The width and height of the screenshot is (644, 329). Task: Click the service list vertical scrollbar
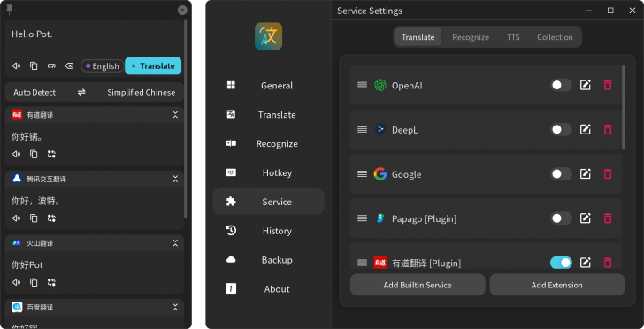pos(624,107)
